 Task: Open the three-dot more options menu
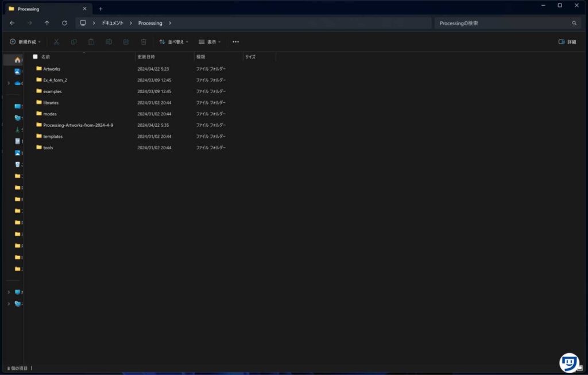pyautogui.click(x=235, y=41)
